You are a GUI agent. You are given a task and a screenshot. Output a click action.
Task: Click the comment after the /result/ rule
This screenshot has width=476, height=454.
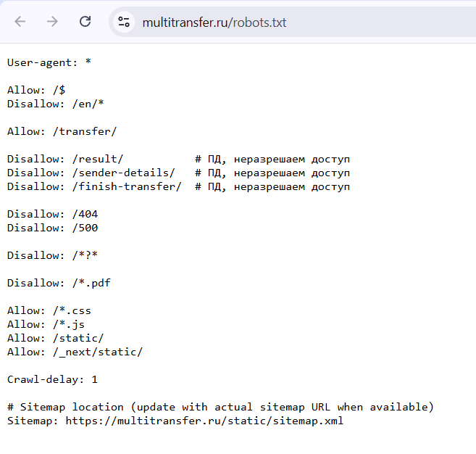coord(272,160)
